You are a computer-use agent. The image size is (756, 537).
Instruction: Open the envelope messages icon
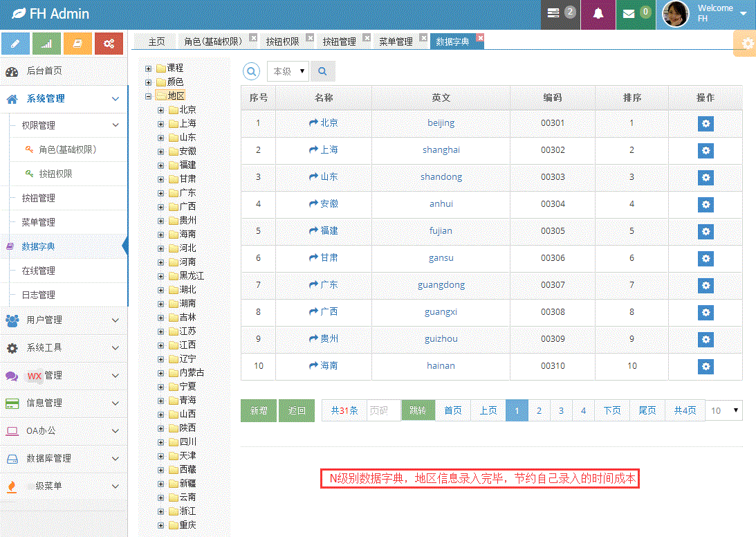[x=629, y=14]
